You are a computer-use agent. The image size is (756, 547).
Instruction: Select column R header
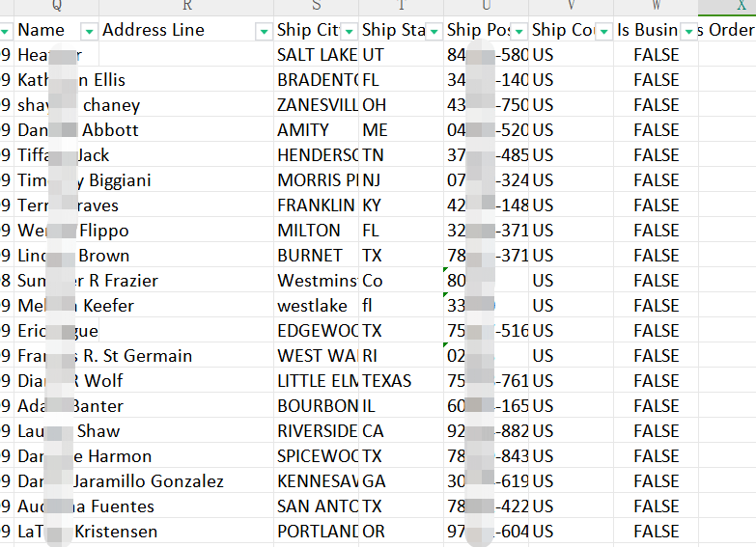(x=186, y=7)
